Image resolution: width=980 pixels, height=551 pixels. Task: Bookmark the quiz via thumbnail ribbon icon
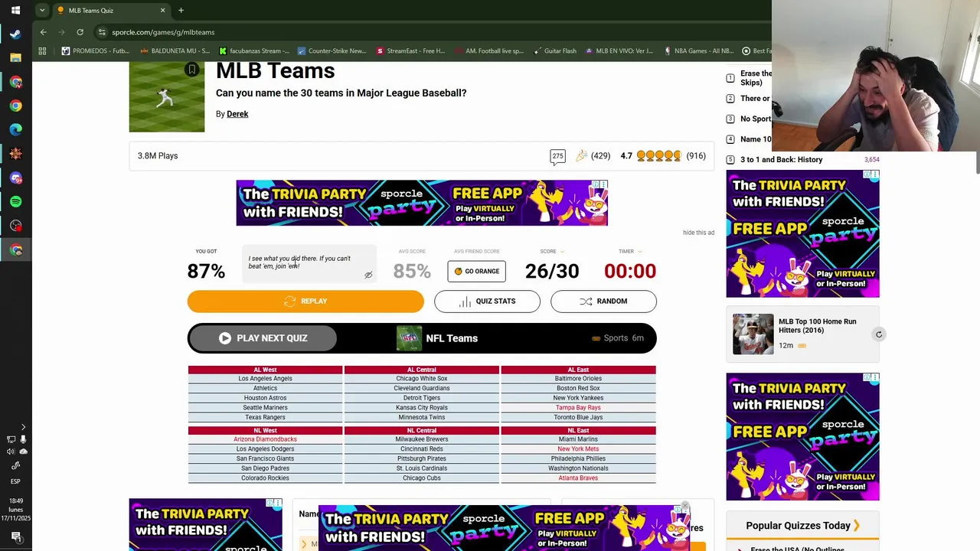[192, 70]
